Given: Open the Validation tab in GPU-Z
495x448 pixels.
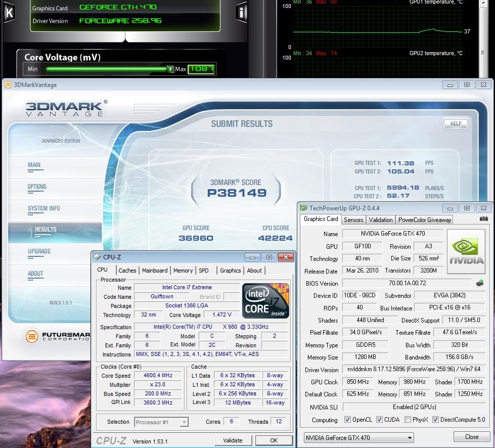Looking at the screenshot, I should click(380, 220).
